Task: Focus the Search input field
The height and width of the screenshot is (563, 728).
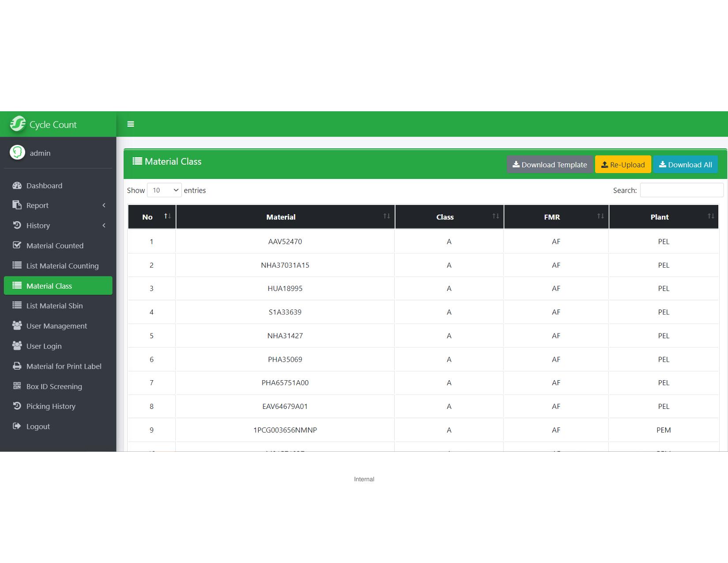Action: (x=682, y=190)
